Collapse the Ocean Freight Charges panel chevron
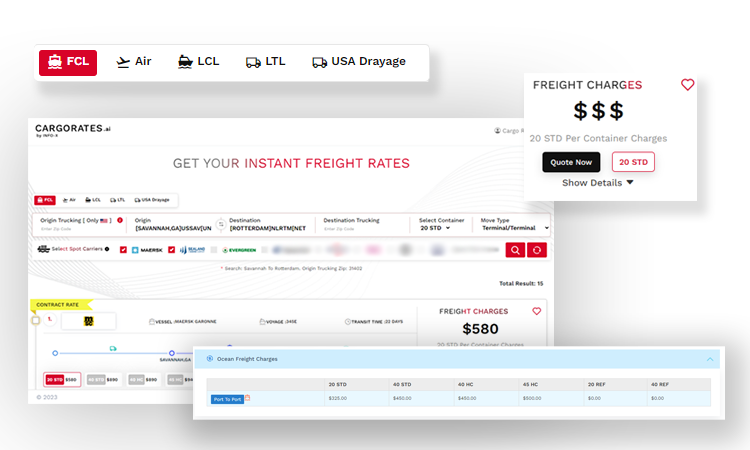The width and height of the screenshot is (750, 450). pyautogui.click(x=710, y=359)
